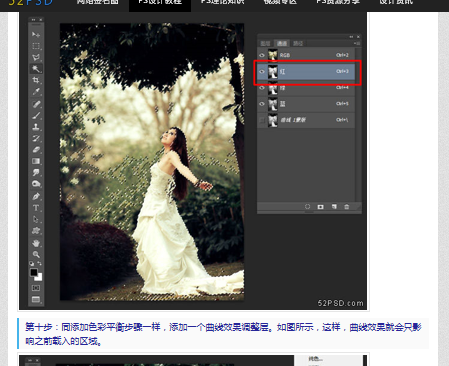Select the Hand tool
Viewport: 449px width, 366px height.
click(36, 243)
